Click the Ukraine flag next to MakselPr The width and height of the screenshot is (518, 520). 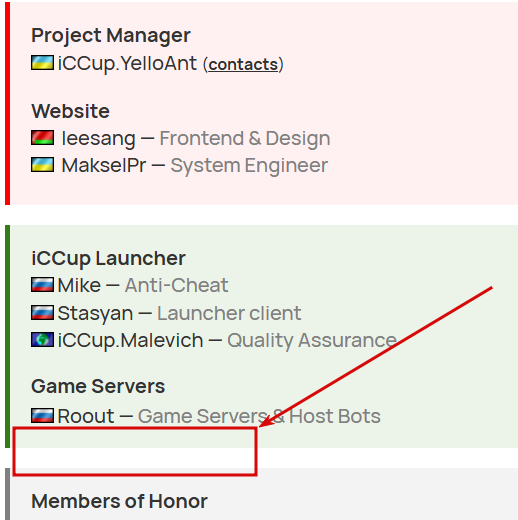[42, 165]
